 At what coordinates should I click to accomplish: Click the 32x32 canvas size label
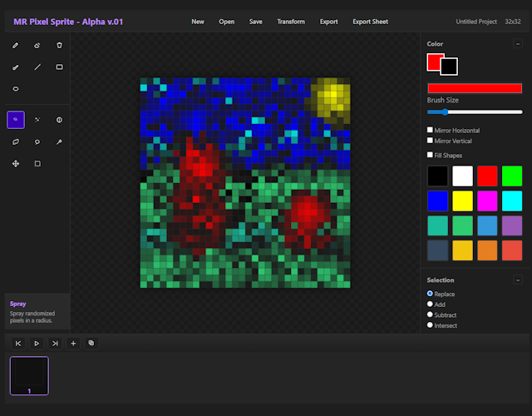click(513, 22)
